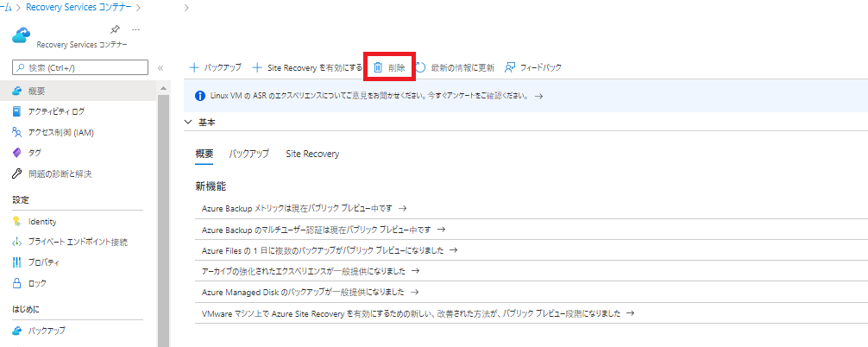Viewport: 868px width, 347px height.
Task: Click the アクティビティ ログ icon
Action: tap(17, 111)
